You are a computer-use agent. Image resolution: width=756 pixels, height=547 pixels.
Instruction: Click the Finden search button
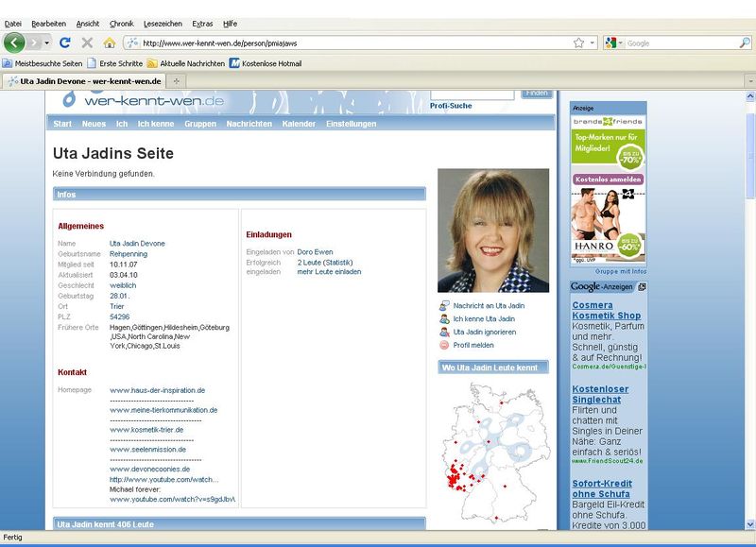point(537,94)
